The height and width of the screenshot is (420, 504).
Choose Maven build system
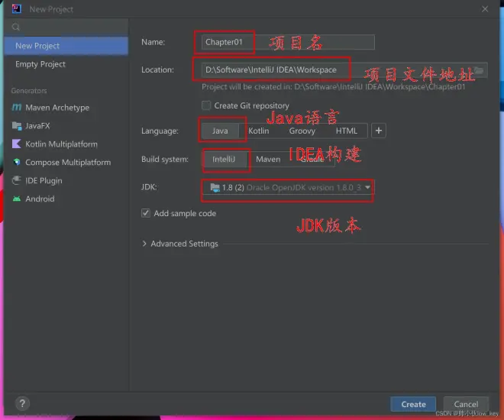[x=268, y=159]
